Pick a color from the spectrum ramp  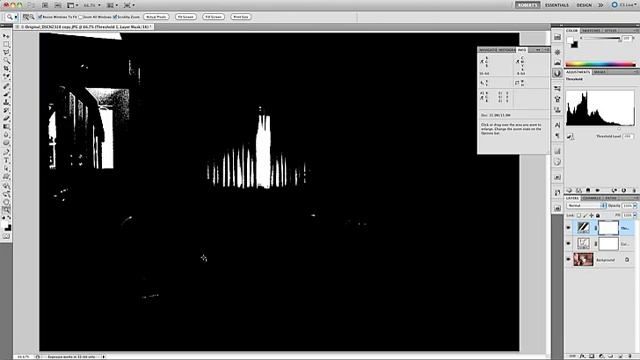pos(600,64)
